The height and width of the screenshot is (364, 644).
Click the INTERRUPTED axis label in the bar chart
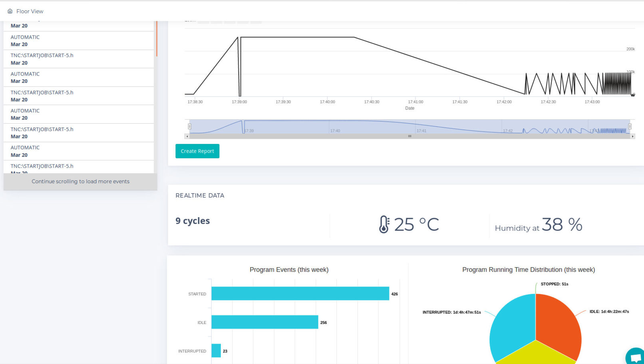tap(192, 351)
